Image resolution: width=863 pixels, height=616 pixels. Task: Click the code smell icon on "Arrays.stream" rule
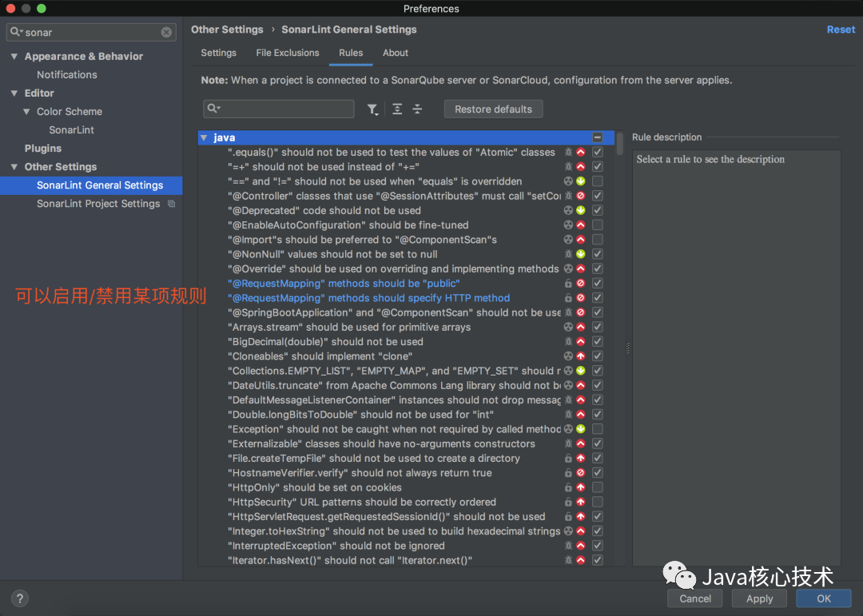pos(569,327)
